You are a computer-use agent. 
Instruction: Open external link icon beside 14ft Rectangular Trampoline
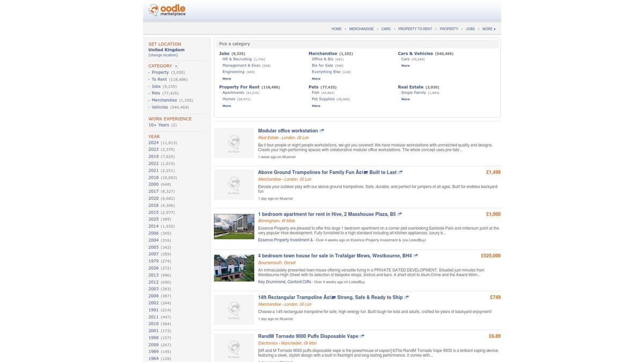click(x=407, y=297)
